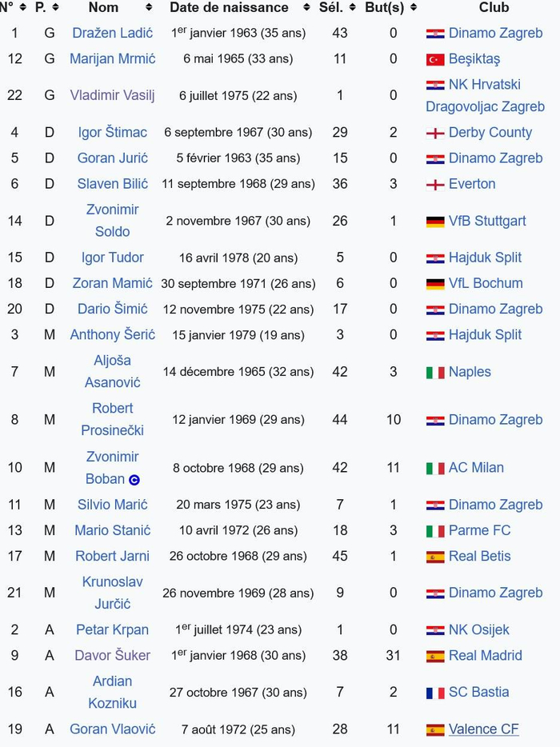Click the English flag beside Derby County

point(435,134)
